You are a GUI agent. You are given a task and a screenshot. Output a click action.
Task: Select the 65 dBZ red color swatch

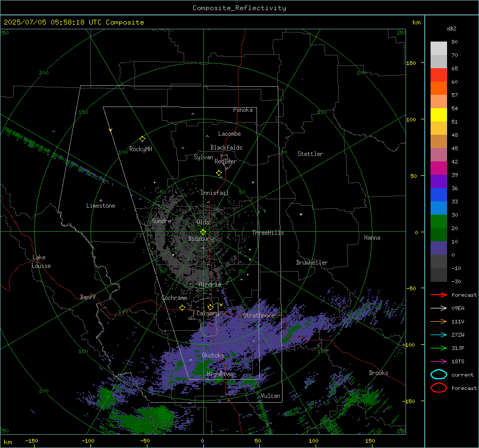coord(439,75)
